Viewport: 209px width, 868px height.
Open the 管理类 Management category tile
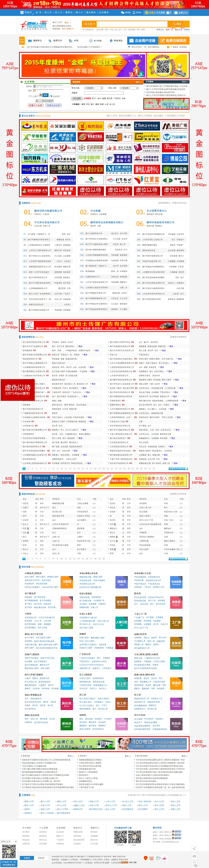click(x=122, y=603)
